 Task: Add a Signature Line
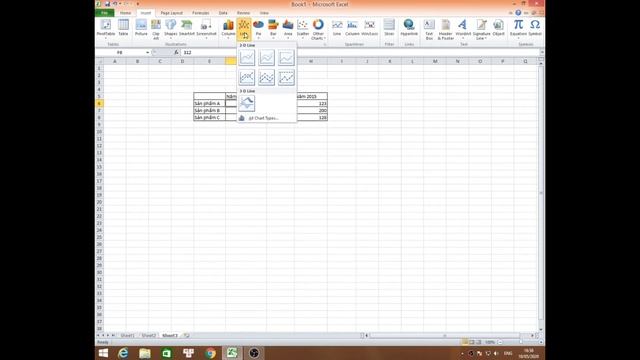[x=481, y=29]
